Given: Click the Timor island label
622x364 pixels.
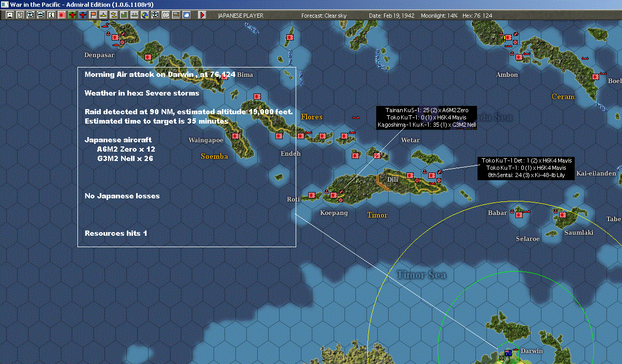Looking at the screenshot, I should tap(377, 215).
